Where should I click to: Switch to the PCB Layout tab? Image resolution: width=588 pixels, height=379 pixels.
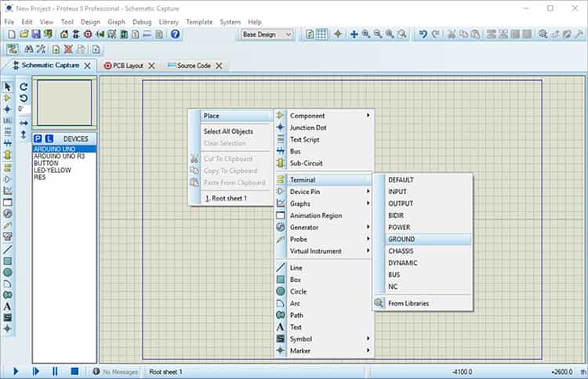(128, 66)
